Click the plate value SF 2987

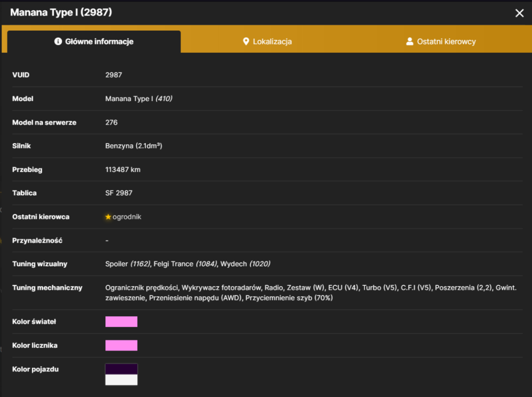coord(119,193)
